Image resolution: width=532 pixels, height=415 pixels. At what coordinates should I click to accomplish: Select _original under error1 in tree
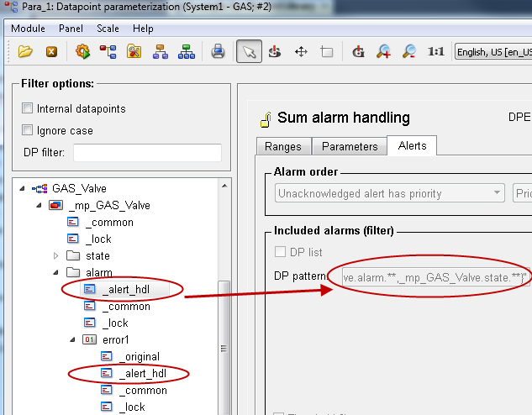(139, 356)
